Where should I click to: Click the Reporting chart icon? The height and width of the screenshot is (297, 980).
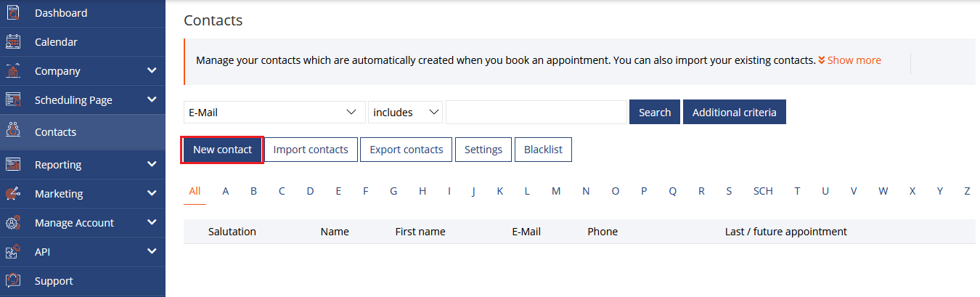(12, 164)
